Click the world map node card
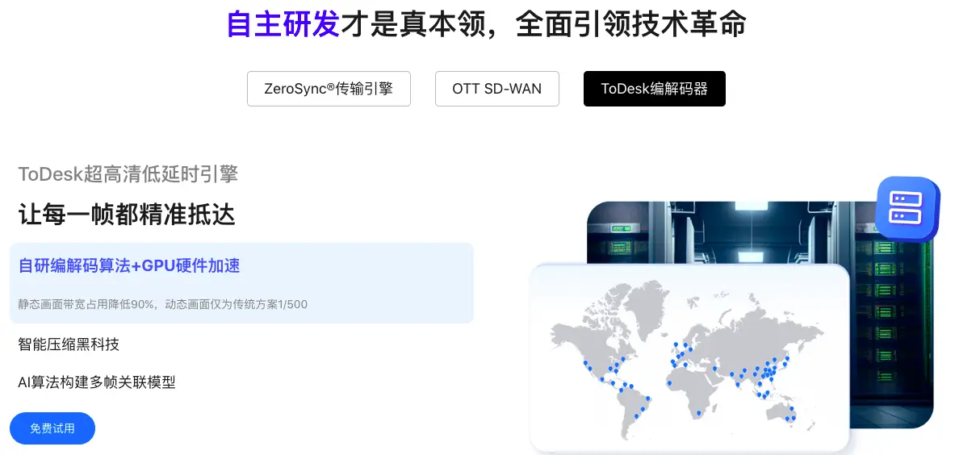This screenshot has width=980, height=455. point(689,357)
